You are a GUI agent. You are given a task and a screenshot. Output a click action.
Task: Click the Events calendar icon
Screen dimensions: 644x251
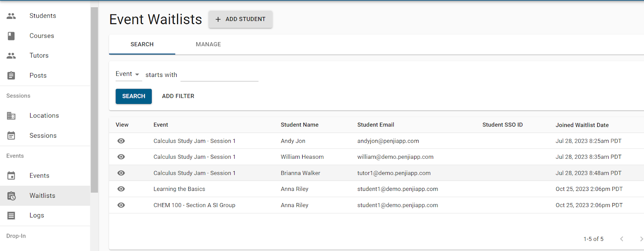click(11, 176)
